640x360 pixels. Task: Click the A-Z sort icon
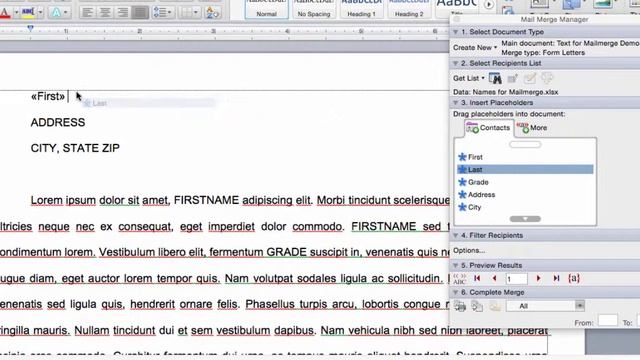(212, 13)
